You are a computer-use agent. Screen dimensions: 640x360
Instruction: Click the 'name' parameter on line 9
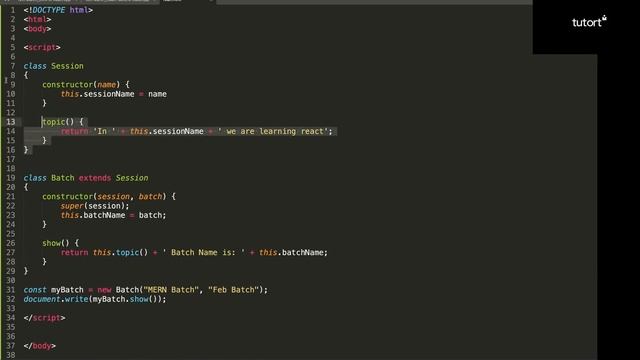107,84
